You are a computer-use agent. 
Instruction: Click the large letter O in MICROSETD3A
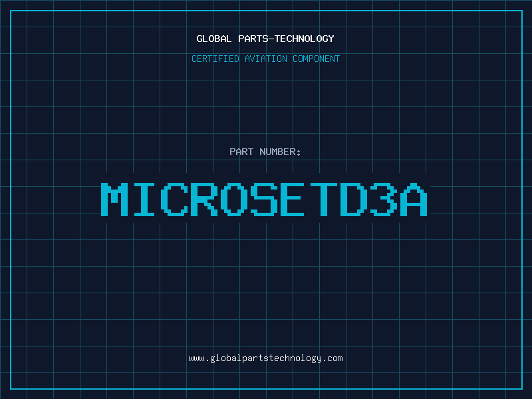point(234,199)
